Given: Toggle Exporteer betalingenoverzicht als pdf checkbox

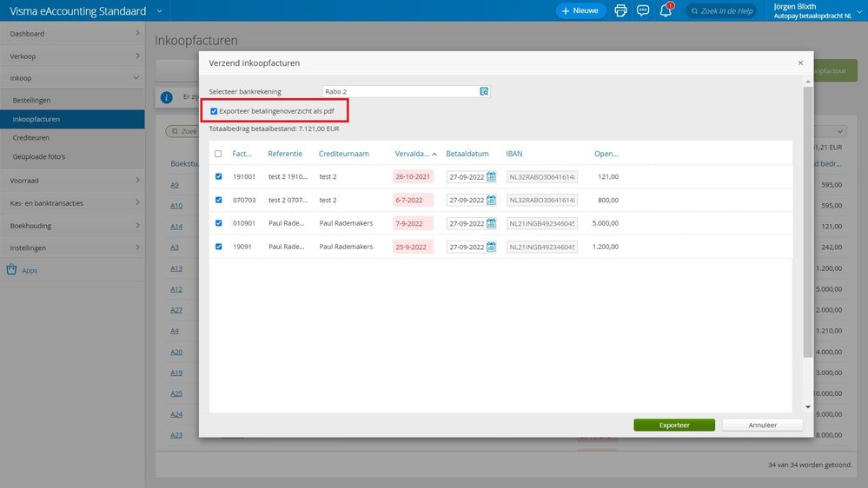Looking at the screenshot, I should pyautogui.click(x=214, y=111).
